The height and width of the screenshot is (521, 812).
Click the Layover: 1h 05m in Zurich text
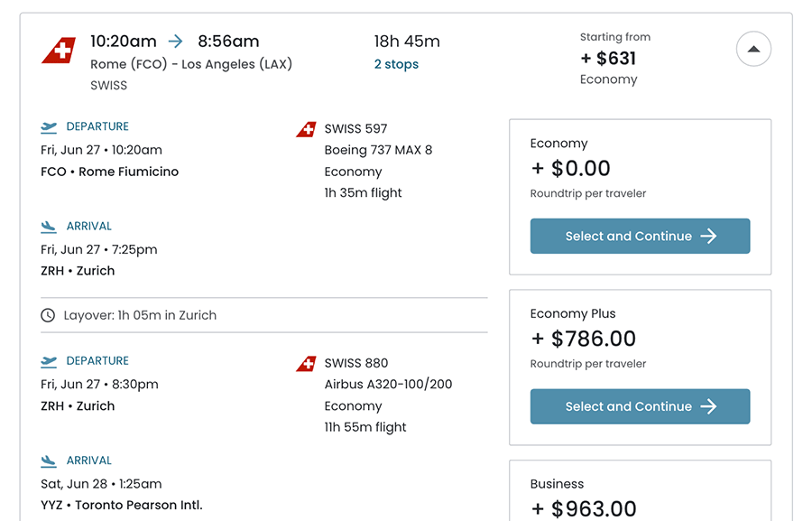pyautogui.click(x=140, y=315)
